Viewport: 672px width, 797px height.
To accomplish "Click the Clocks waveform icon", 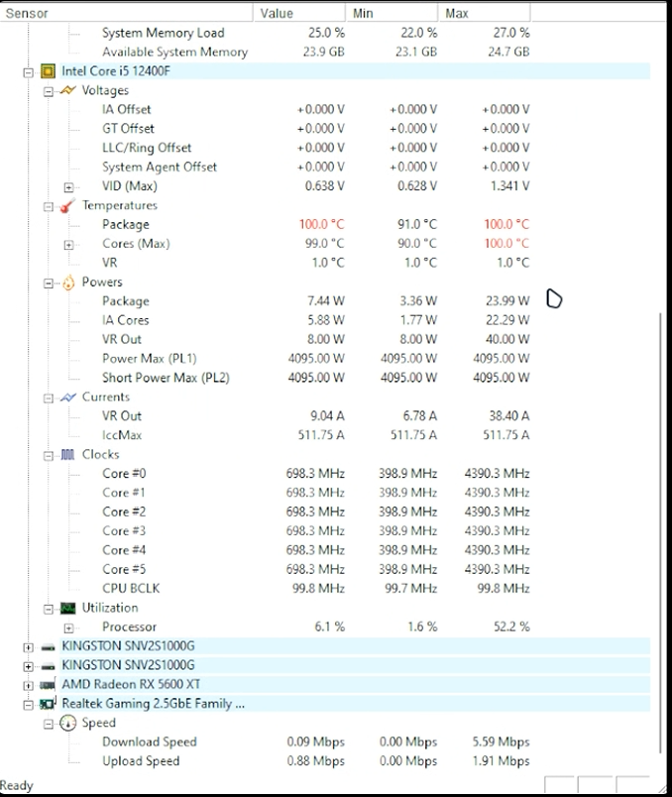I will 68,454.
